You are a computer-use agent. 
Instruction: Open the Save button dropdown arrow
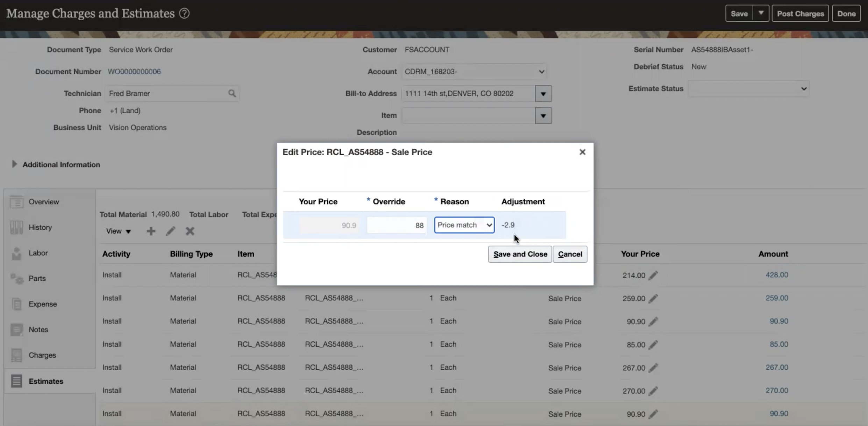coord(761,13)
